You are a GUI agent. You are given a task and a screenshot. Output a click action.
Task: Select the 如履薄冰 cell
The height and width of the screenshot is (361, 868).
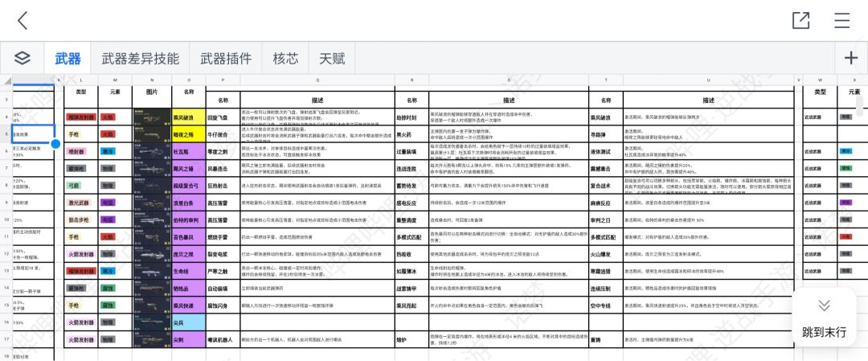point(411,271)
